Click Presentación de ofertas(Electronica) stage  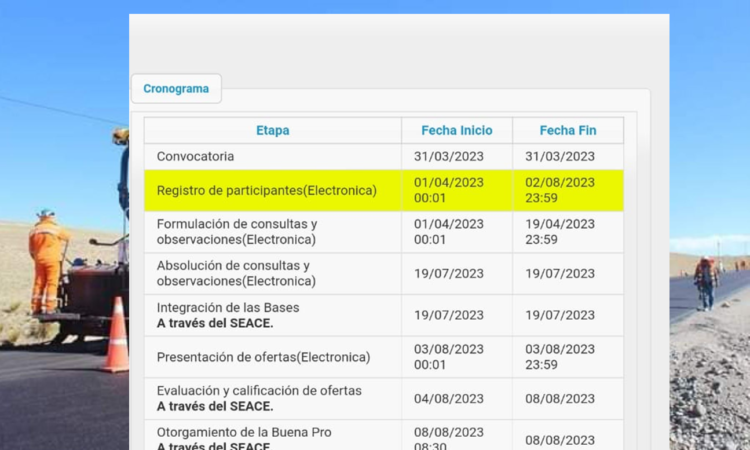[x=263, y=357]
